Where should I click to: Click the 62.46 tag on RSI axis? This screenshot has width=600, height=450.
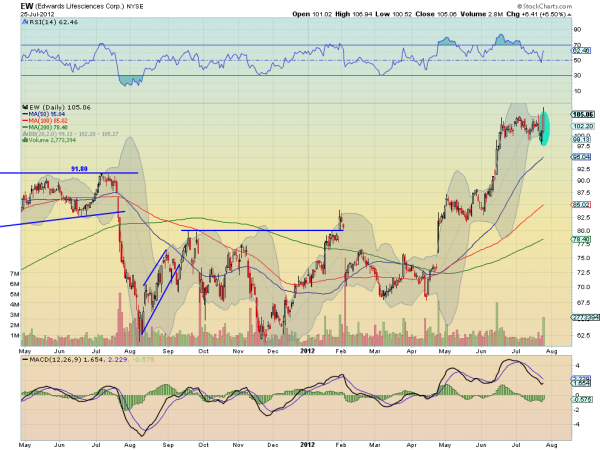coord(581,51)
